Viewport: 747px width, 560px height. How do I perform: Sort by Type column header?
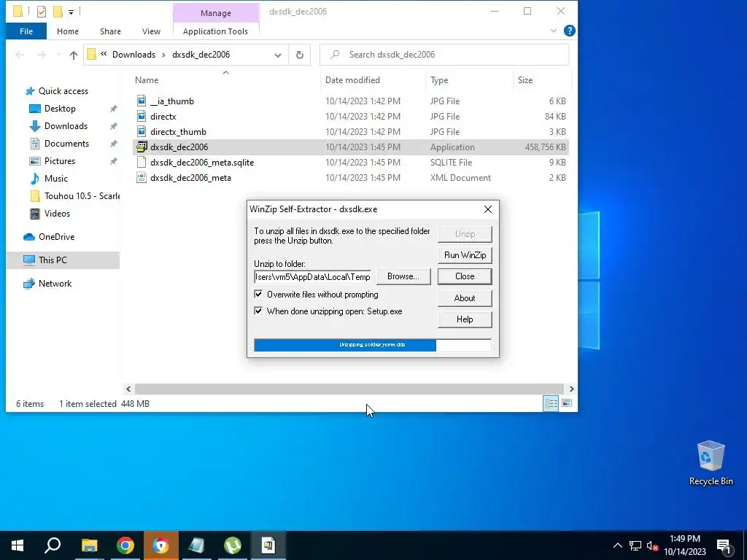pos(439,80)
